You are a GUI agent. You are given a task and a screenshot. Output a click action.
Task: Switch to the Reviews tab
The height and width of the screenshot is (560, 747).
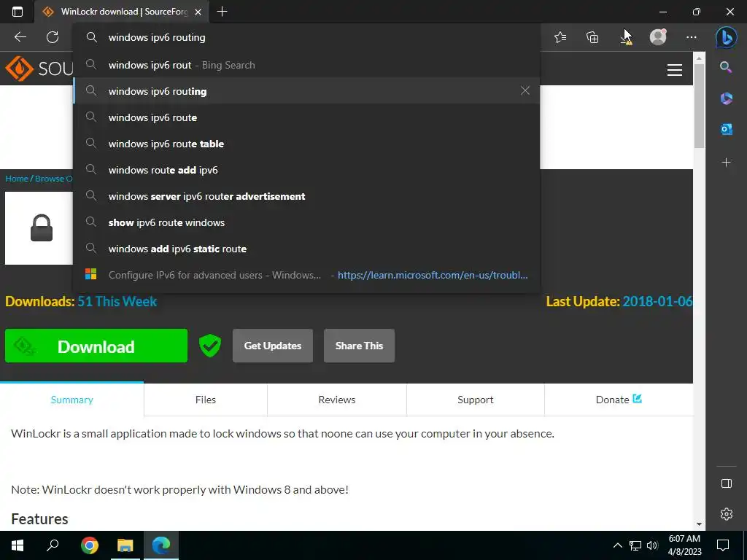click(x=337, y=400)
